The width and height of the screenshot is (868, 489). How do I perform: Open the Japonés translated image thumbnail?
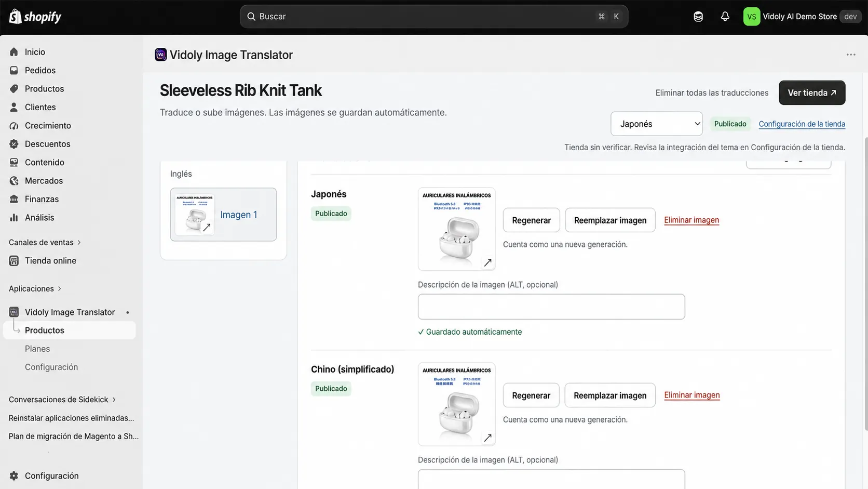pos(457,229)
